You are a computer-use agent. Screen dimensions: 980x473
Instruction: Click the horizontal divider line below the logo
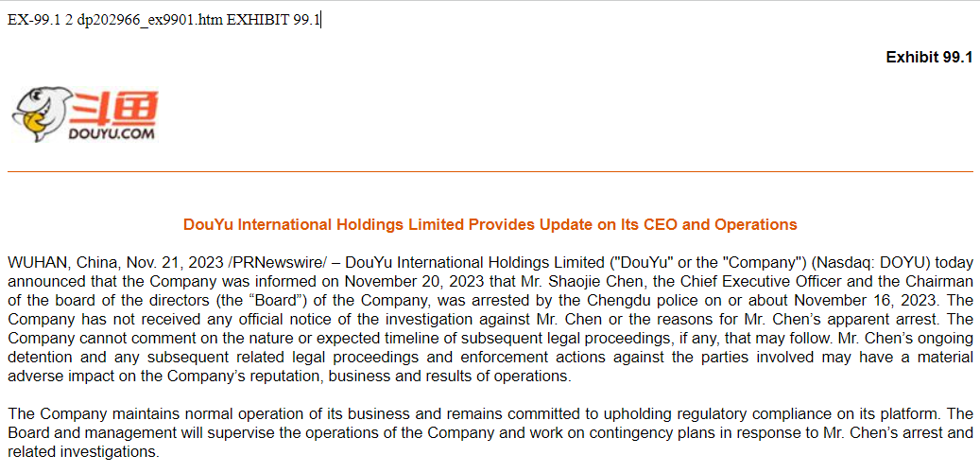tap(490, 171)
